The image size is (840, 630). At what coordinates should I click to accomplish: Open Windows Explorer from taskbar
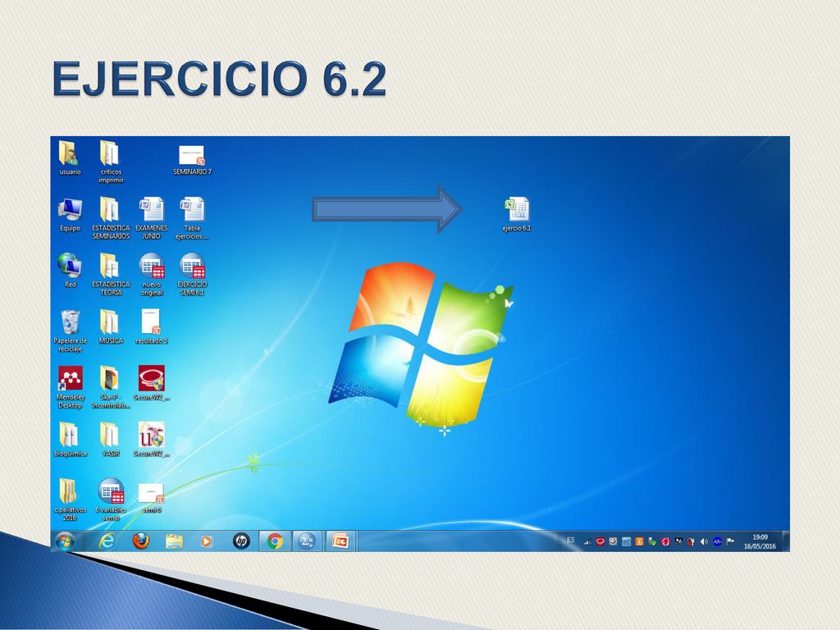pyautogui.click(x=174, y=541)
